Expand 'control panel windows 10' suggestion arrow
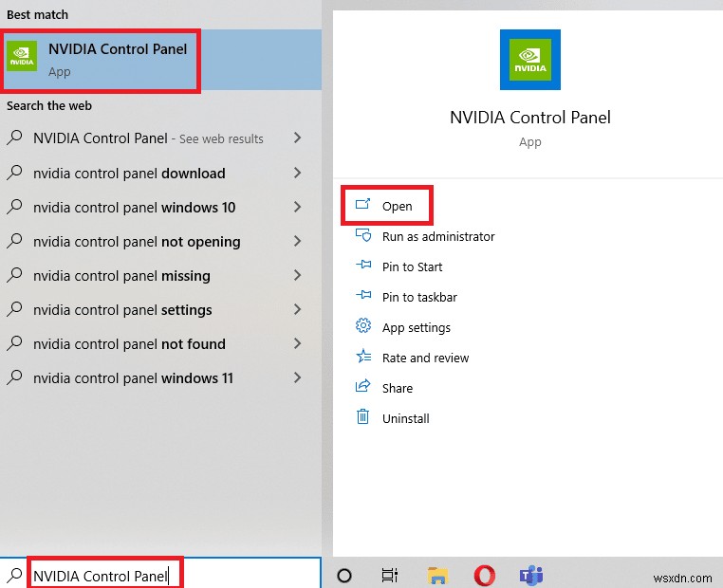Screen dimensions: 723x588 pos(297,207)
